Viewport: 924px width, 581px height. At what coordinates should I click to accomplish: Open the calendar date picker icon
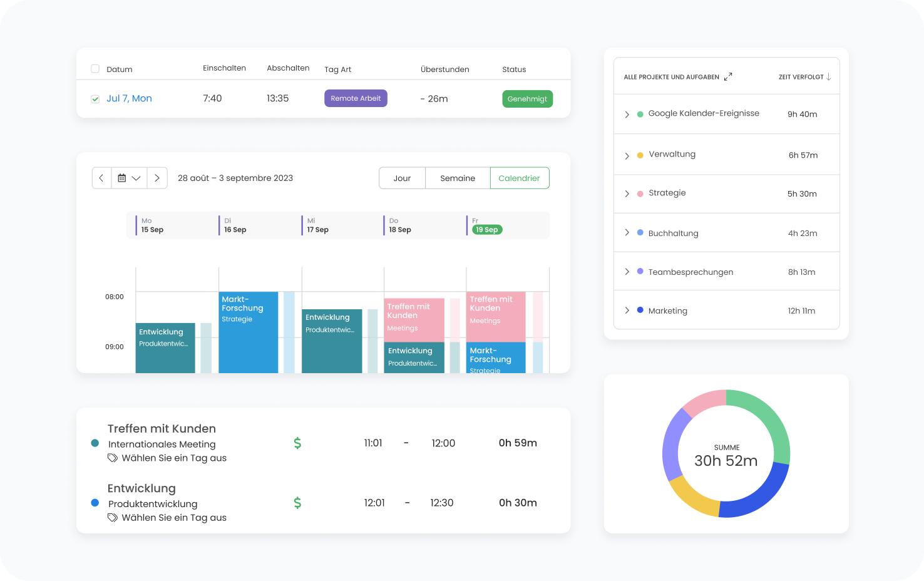tap(123, 178)
